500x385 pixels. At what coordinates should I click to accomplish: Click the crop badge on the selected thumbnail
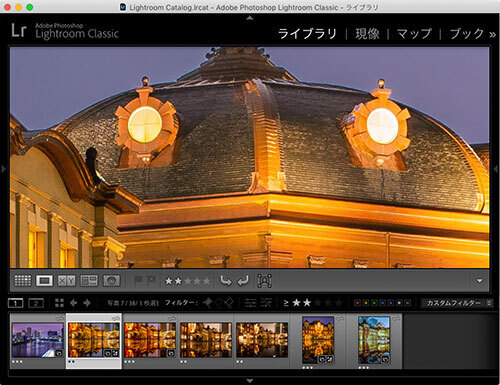tap(115, 353)
